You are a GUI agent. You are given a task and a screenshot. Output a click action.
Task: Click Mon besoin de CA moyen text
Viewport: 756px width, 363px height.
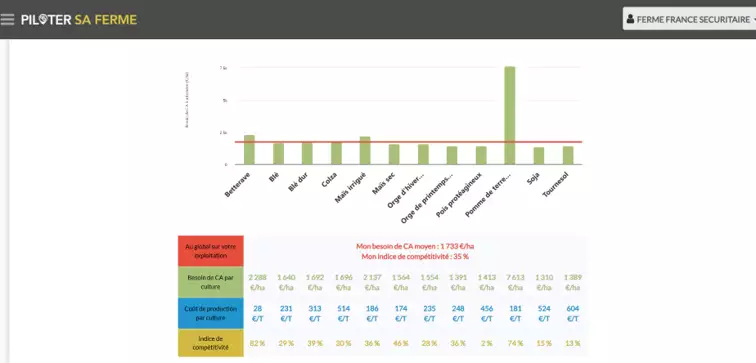click(415, 246)
